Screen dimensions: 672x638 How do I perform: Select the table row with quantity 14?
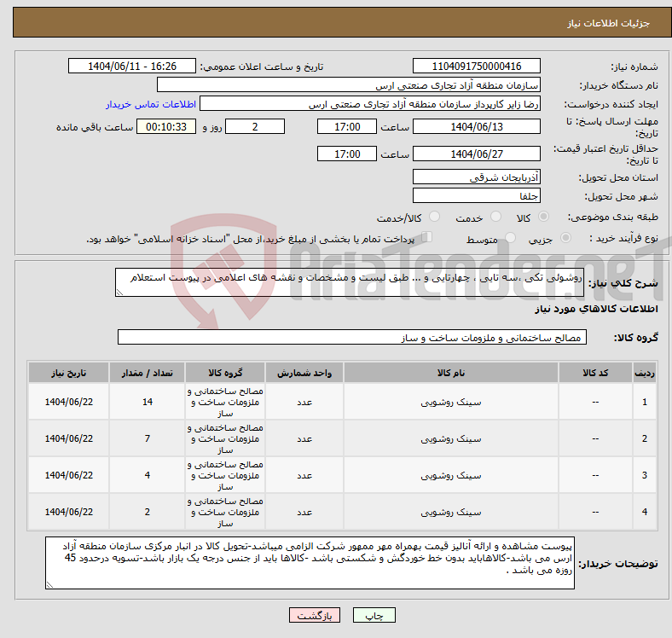tap(341, 401)
